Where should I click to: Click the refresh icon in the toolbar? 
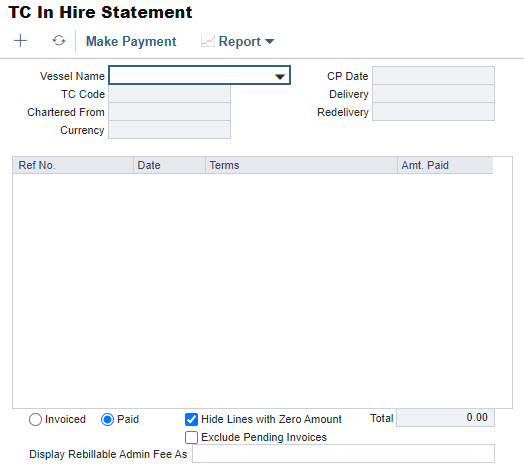pyautogui.click(x=58, y=41)
